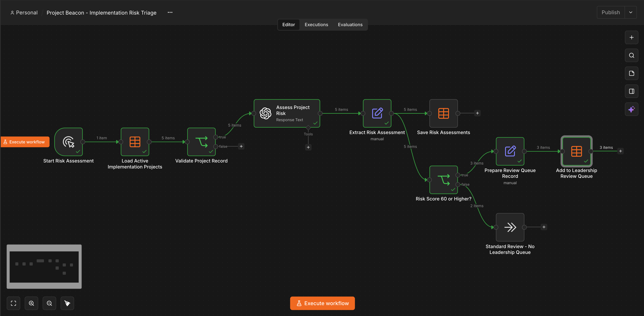Open the Save Risk Assessments table node
The height and width of the screenshot is (316, 644).
(x=443, y=113)
